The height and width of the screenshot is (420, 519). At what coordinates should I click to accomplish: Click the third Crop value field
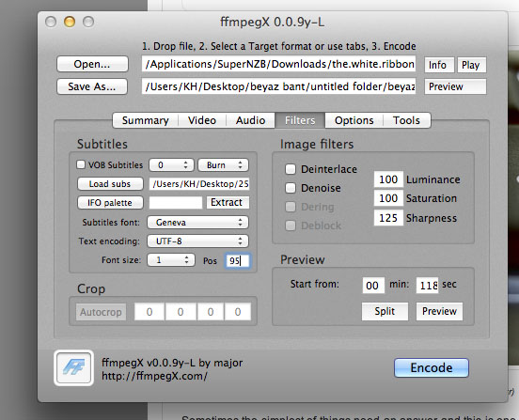(211, 312)
